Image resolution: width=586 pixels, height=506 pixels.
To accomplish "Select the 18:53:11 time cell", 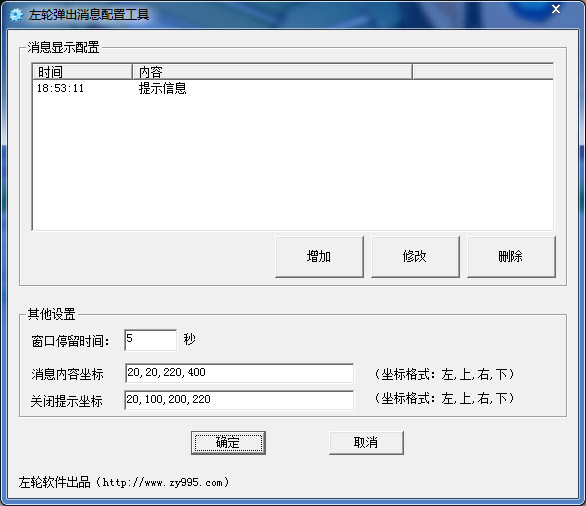I will tap(61, 88).
